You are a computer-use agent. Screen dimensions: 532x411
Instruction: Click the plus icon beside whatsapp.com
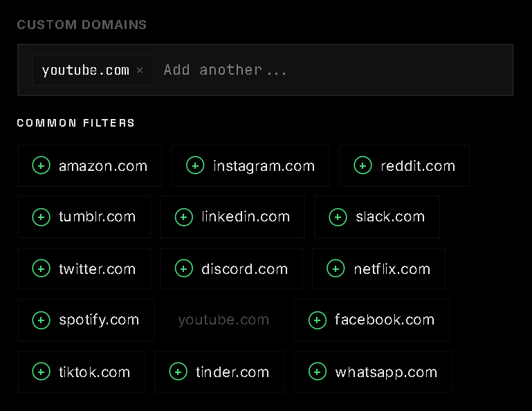(x=317, y=372)
